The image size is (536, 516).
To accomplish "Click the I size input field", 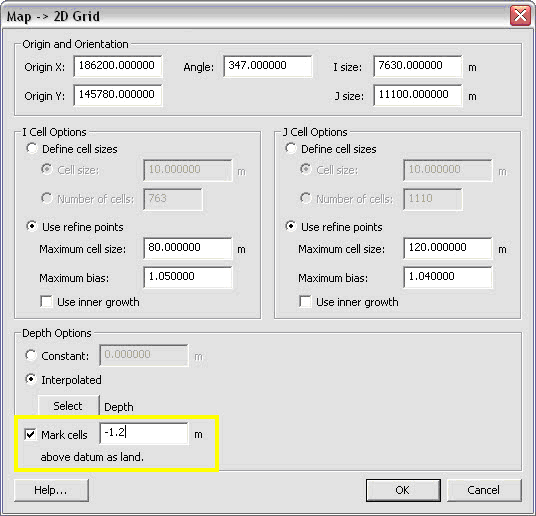I will click(418, 66).
